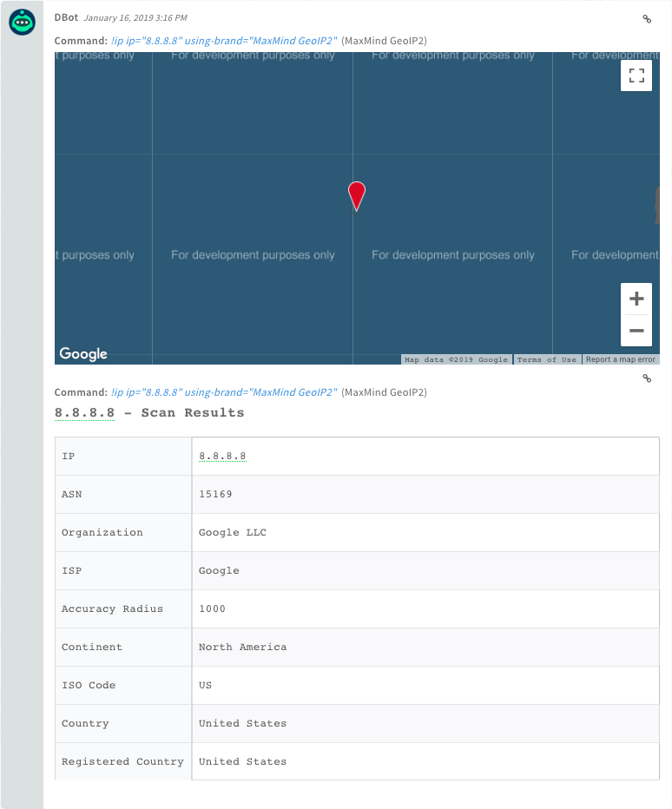Select the Country row value United States

coord(242,723)
